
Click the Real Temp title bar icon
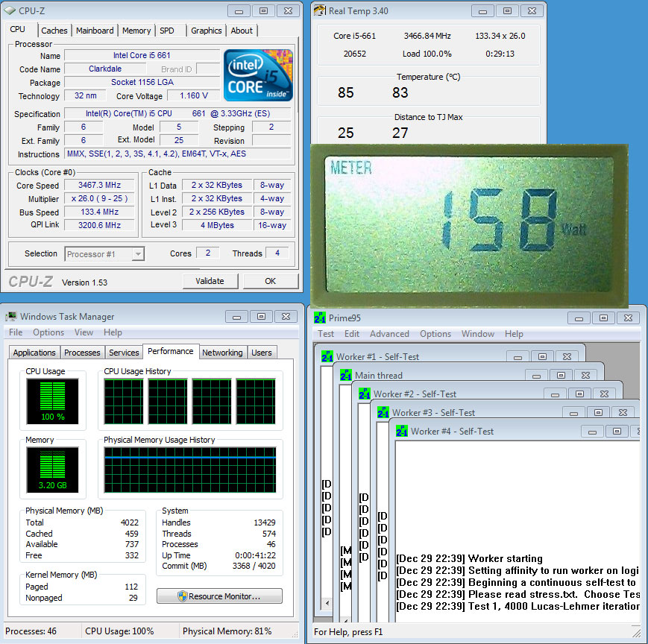(x=319, y=10)
